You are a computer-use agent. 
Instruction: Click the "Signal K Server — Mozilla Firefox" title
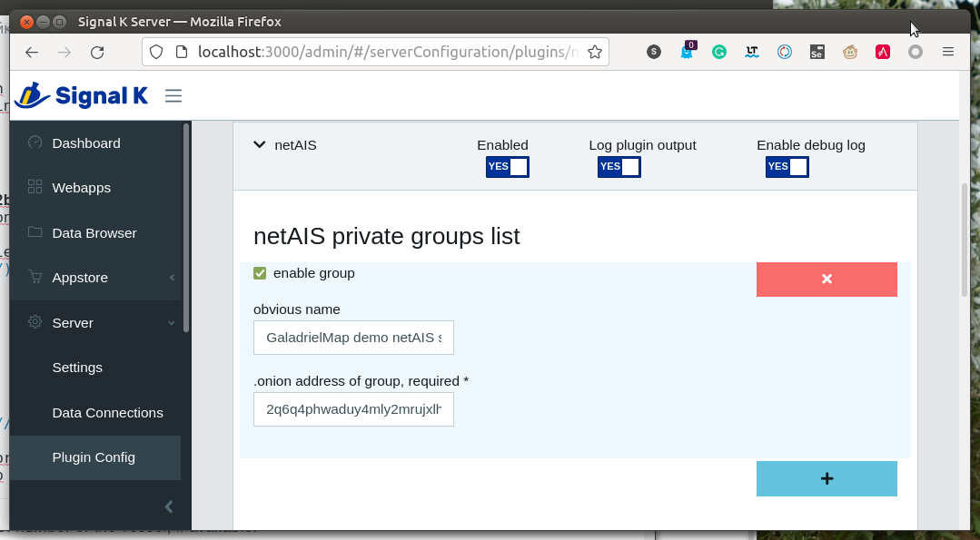tap(179, 22)
